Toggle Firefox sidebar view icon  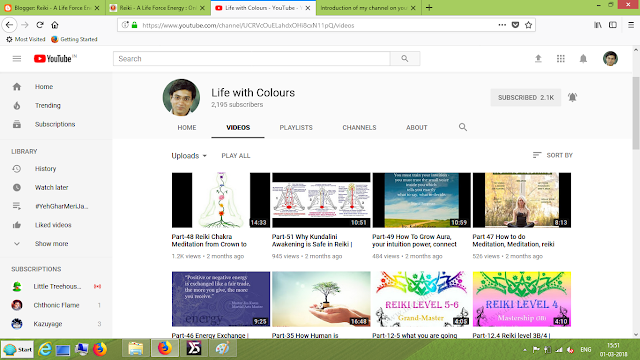(613, 25)
